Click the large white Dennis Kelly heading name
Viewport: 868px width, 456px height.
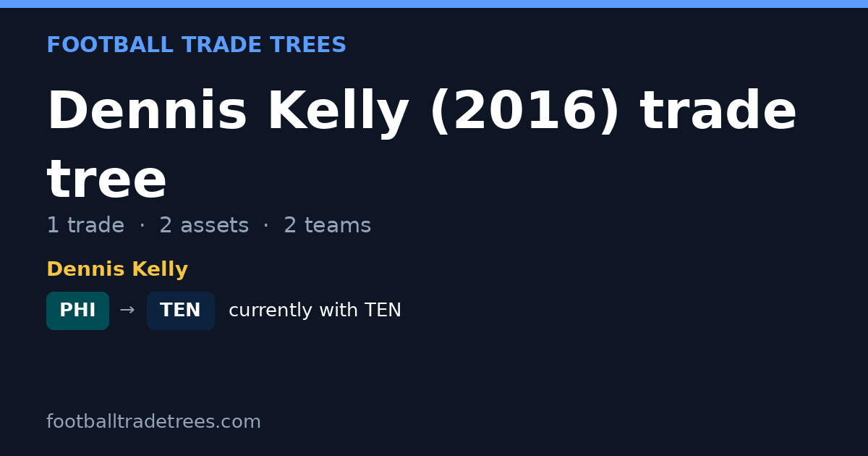tap(228, 112)
